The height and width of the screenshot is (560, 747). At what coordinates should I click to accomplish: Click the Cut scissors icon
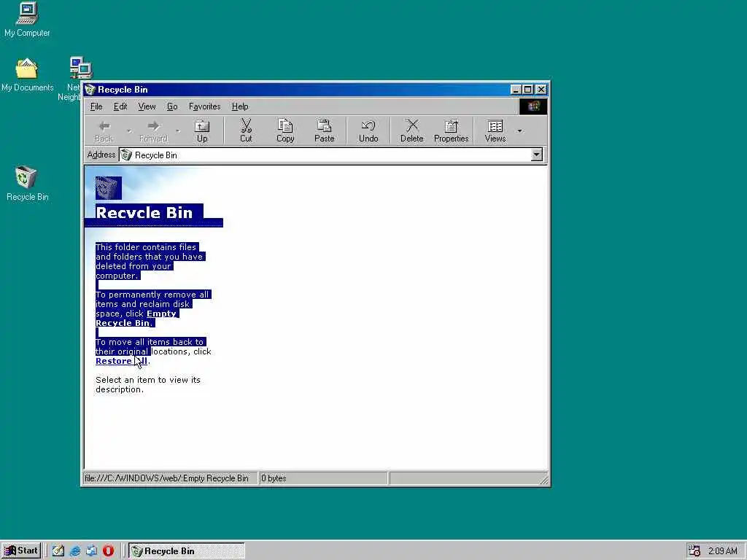[246, 125]
